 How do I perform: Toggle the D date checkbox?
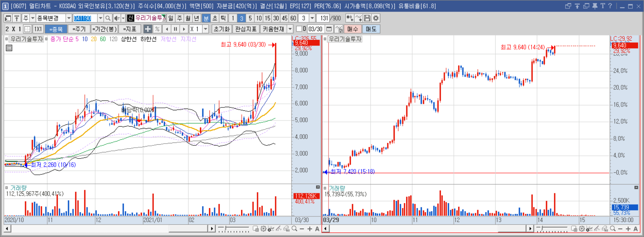[x=299, y=29]
